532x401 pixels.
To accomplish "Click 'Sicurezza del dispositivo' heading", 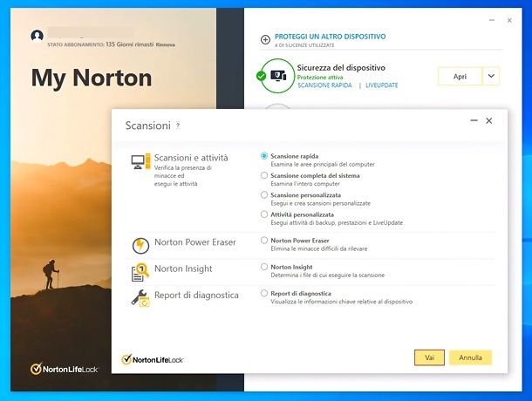I will pos(341,67).
